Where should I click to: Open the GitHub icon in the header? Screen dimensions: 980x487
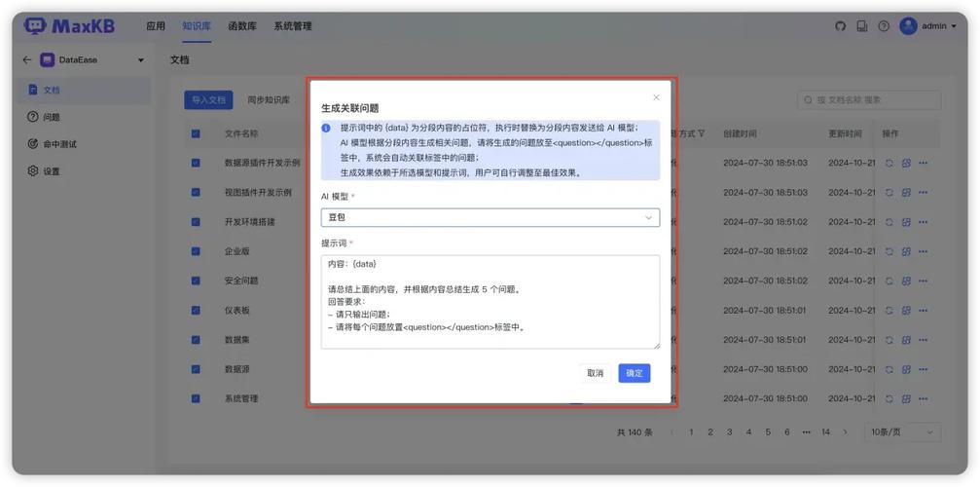(x=840, y=26)
